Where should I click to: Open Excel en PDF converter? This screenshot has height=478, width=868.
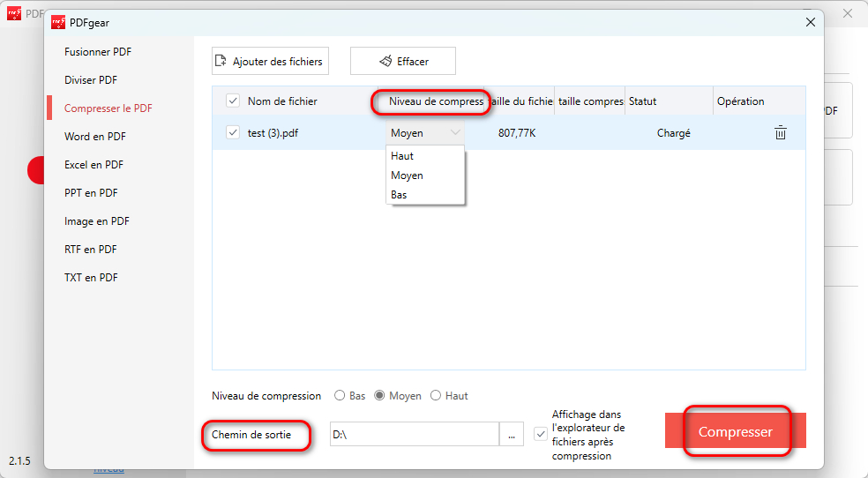click(94, 164)
